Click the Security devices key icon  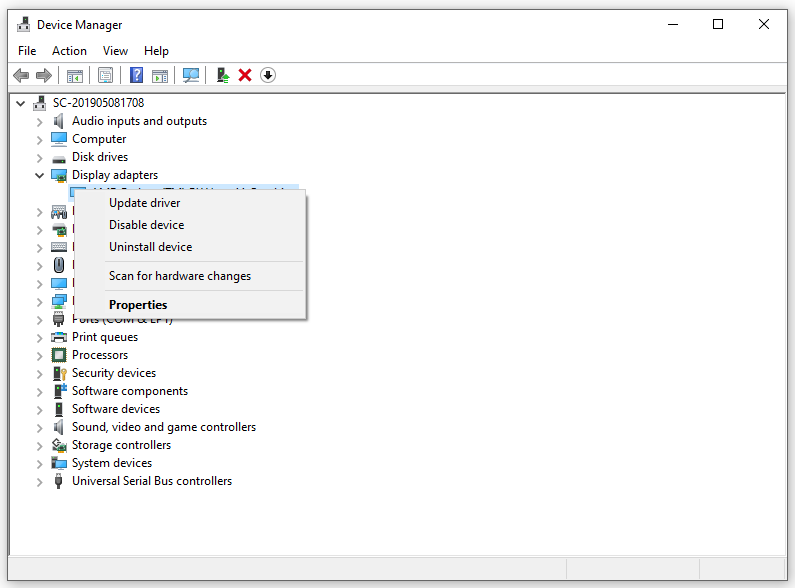point(59,373)
